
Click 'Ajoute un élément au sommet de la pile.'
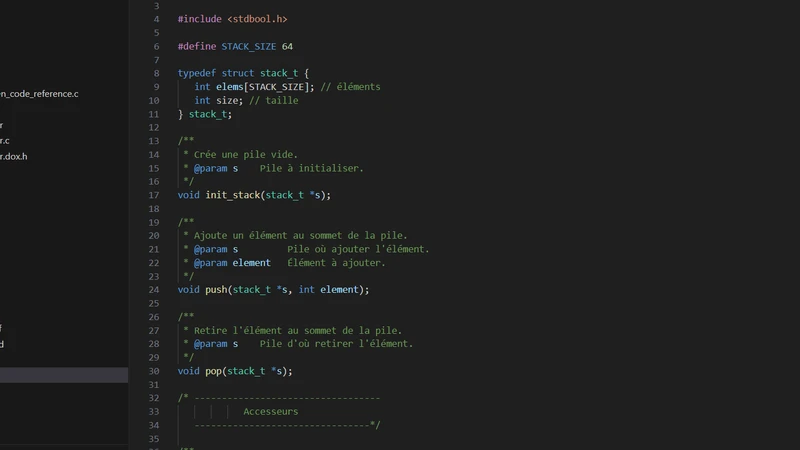[x=301, y=236]
